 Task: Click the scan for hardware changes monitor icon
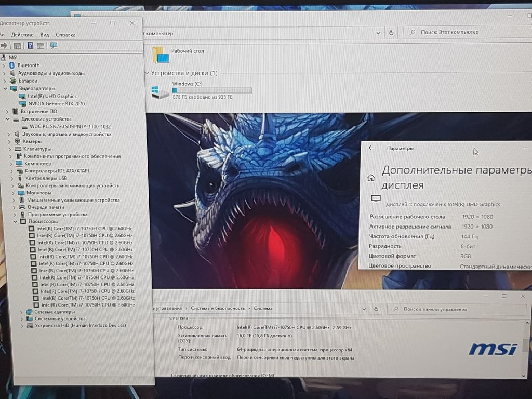click(x=54, y=46)
